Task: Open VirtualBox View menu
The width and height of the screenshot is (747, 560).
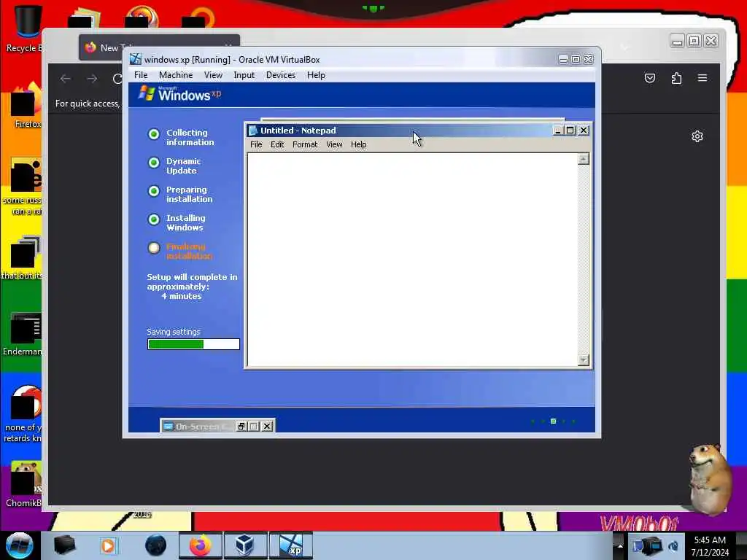Action: coord(213,75)
